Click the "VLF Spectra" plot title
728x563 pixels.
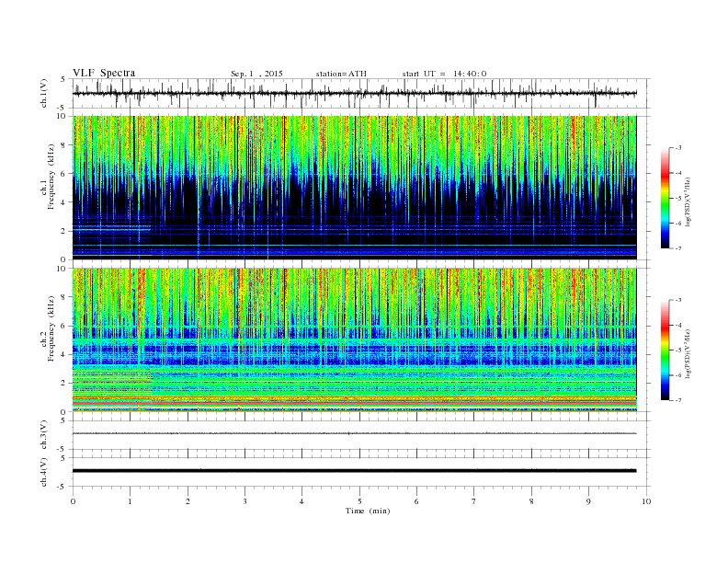coord(104,73)
